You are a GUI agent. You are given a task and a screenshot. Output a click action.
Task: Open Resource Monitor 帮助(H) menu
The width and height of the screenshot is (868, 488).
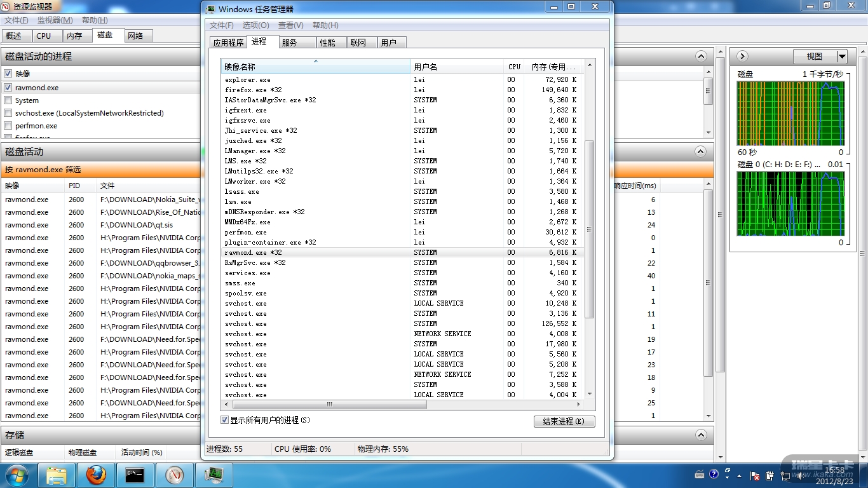pos(94,20)
